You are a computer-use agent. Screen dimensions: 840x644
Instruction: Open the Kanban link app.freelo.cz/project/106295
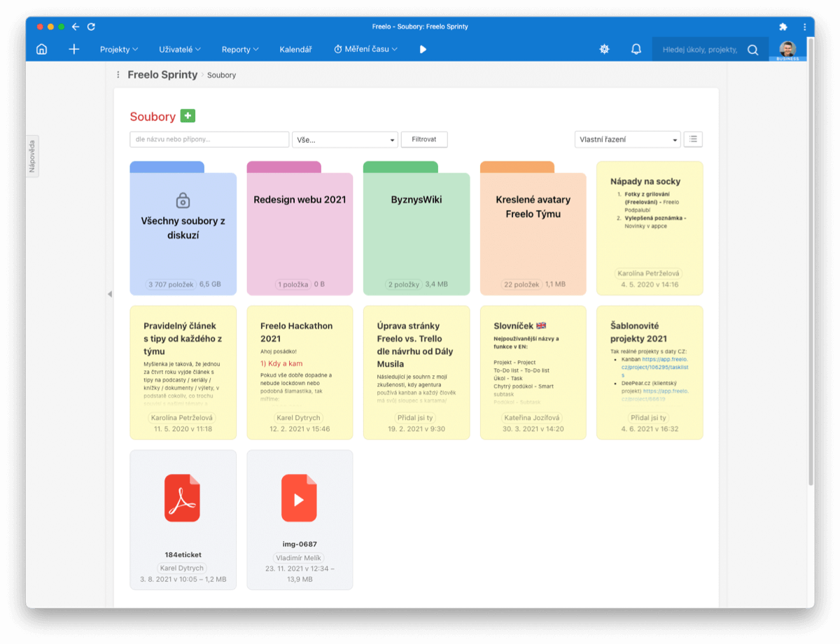pos(654,367)
